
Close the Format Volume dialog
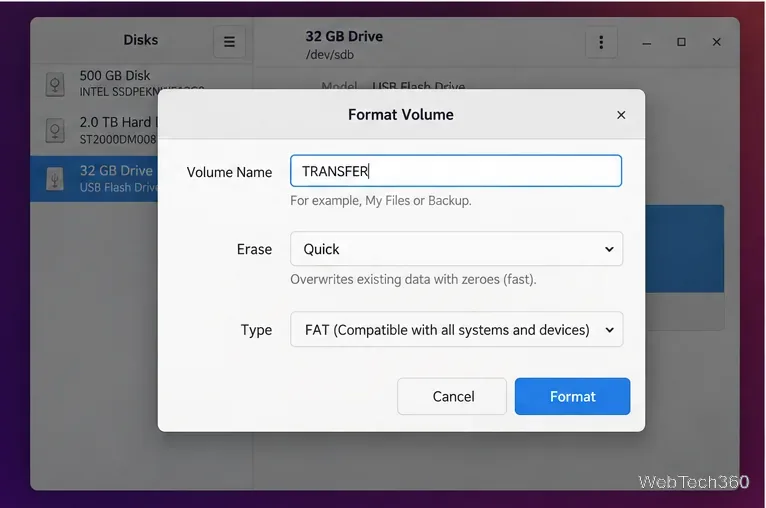621,115
